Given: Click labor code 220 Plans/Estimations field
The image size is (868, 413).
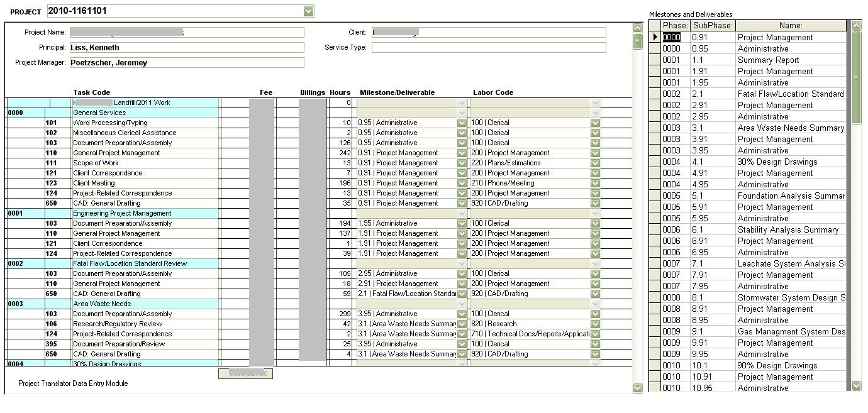Looking at the screenshot, I should 530,163.
